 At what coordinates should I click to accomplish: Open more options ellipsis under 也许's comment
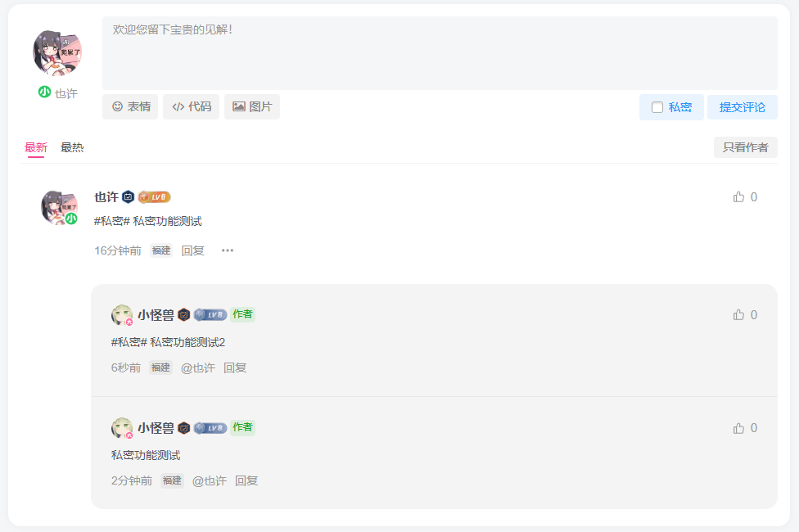pos(228,250)
